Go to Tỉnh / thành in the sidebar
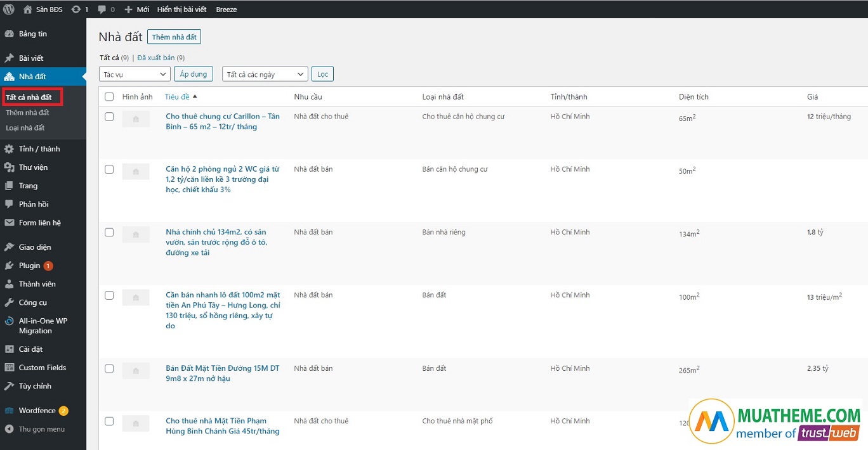 (x=39, y=149)
